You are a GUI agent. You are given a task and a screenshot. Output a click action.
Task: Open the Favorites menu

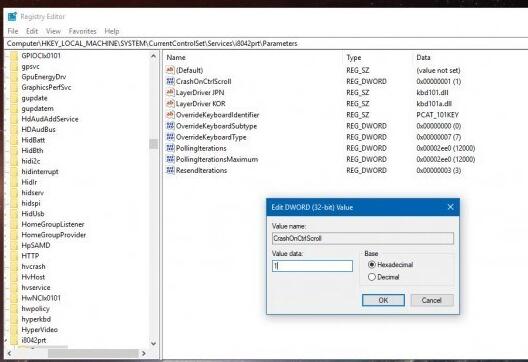point(82,31)
